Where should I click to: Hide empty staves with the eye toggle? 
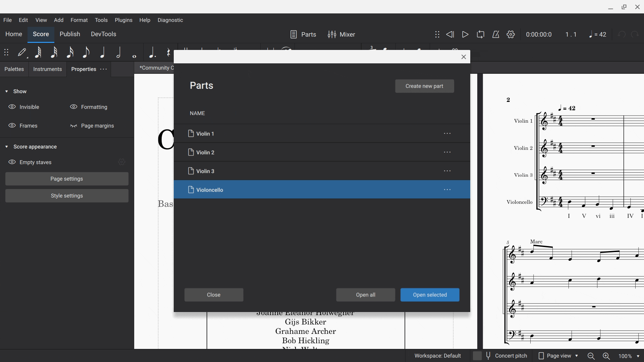click(x=12, y=162)
